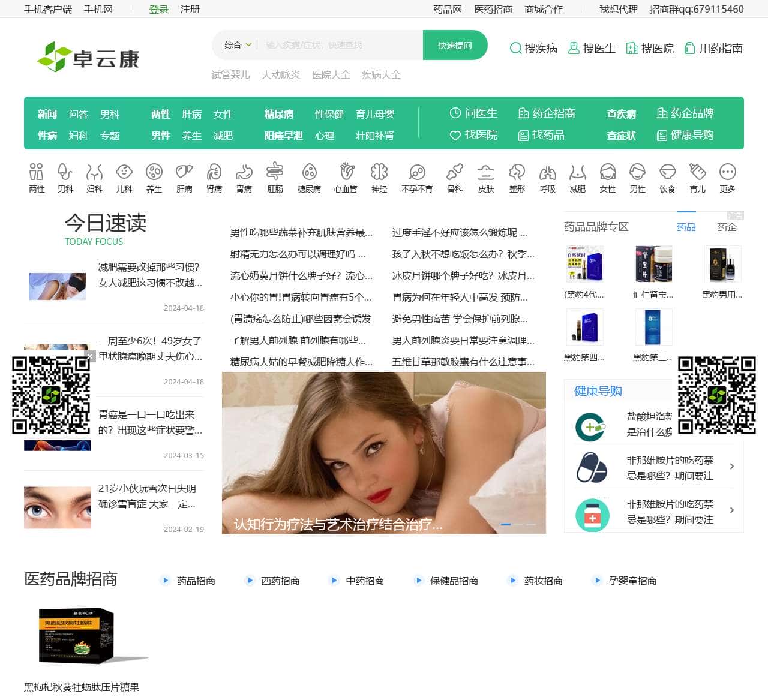Switch to the 药品 tab
768x700 pixels.
(x=686, y=227)
